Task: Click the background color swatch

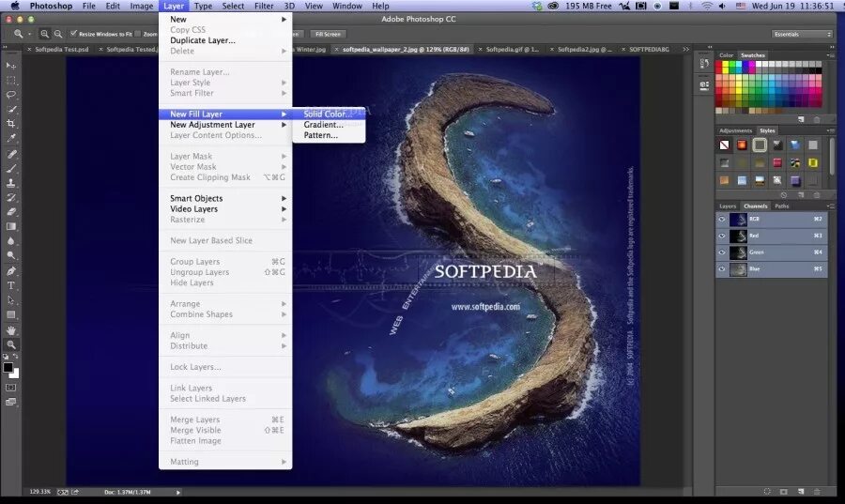Action: coord(16,374)
